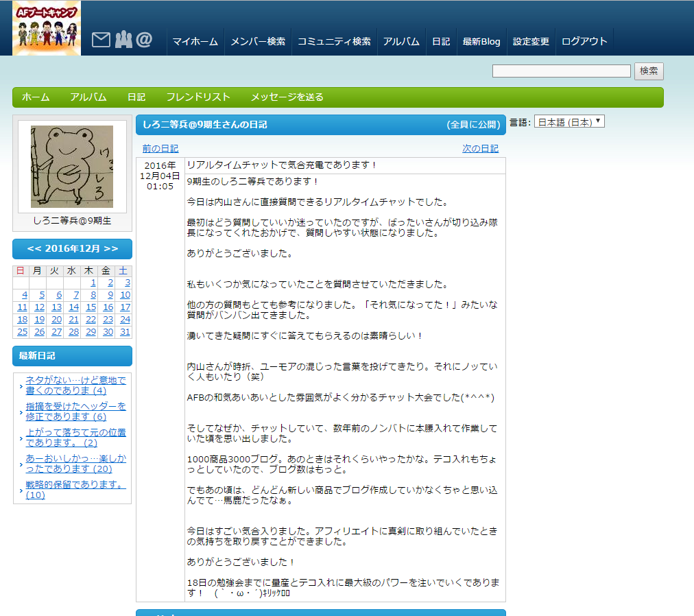Open メンバー検索 in top menu
694x616 pixels.
pyautogui.click(x=258, y=41)
